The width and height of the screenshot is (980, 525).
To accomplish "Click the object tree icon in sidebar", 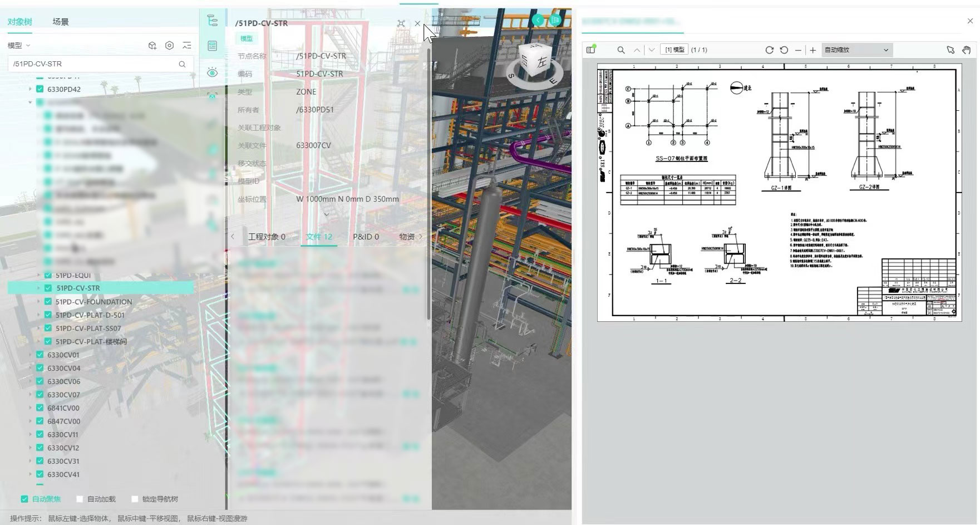I will pos(212,21).
